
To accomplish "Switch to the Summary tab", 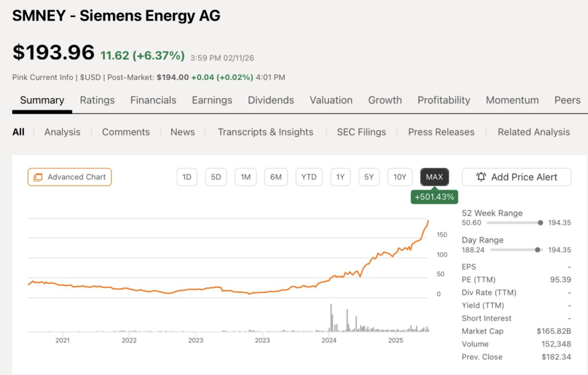I will (42, 100).
